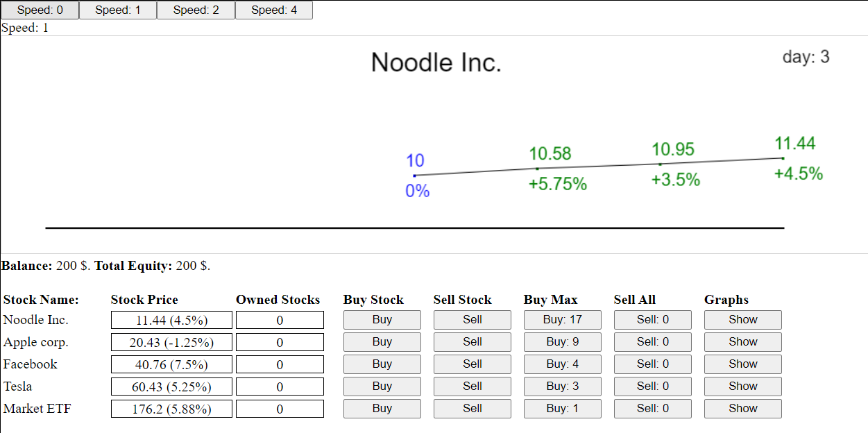868x433 pixels.
Task: Sell all Market ETF holdings
Action: 653,409
